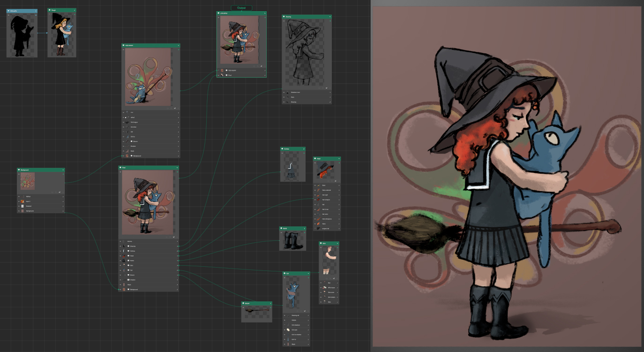Click the Broom node header icon
Screen dimensions: 644x352
point(243,303)
